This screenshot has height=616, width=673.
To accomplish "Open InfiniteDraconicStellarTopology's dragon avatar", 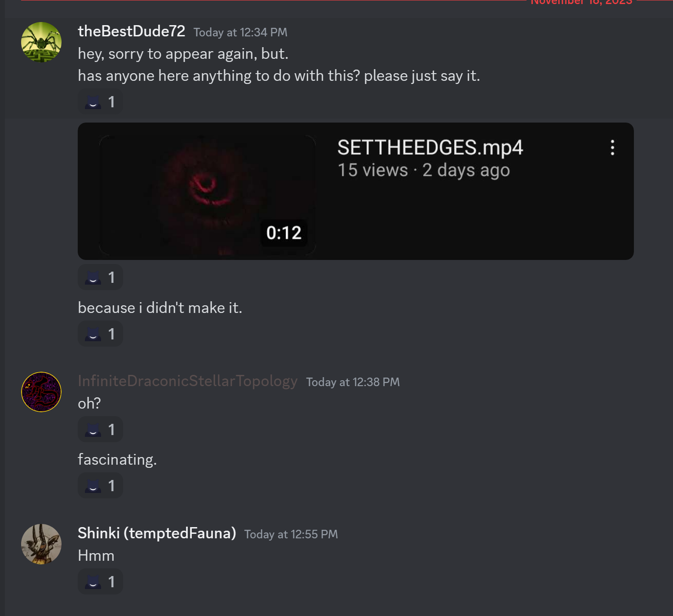I will (x=41, y=392).
